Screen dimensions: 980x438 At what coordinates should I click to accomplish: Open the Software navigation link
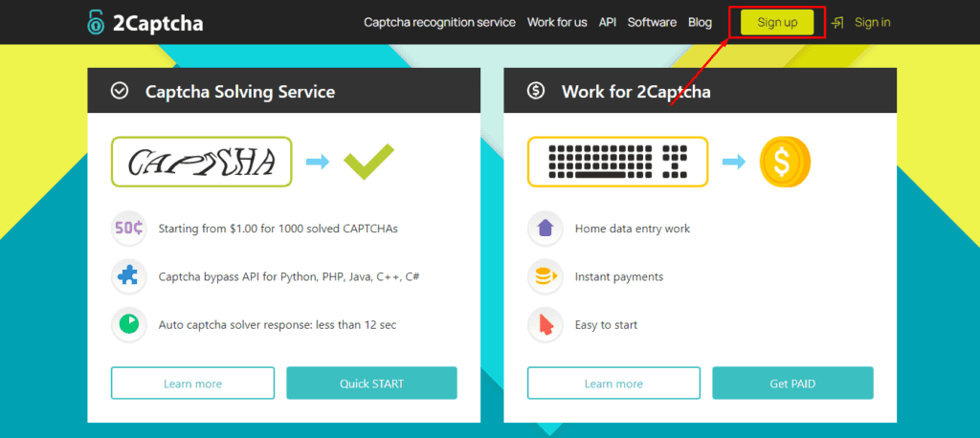(652, 22)
